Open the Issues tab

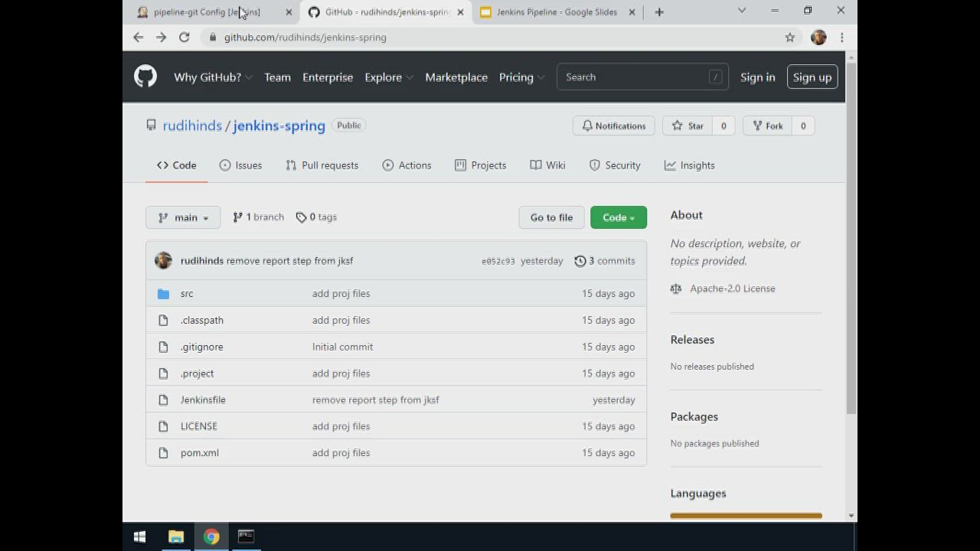240,165
